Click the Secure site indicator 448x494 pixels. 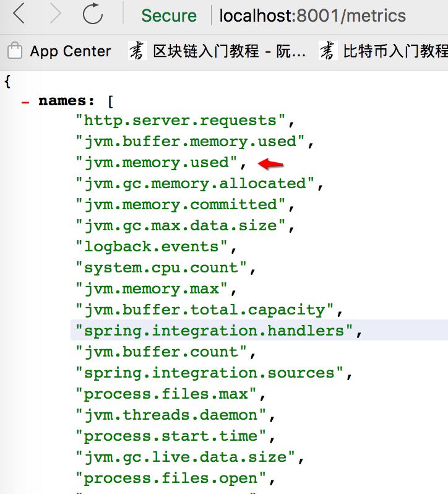[168, 15]
